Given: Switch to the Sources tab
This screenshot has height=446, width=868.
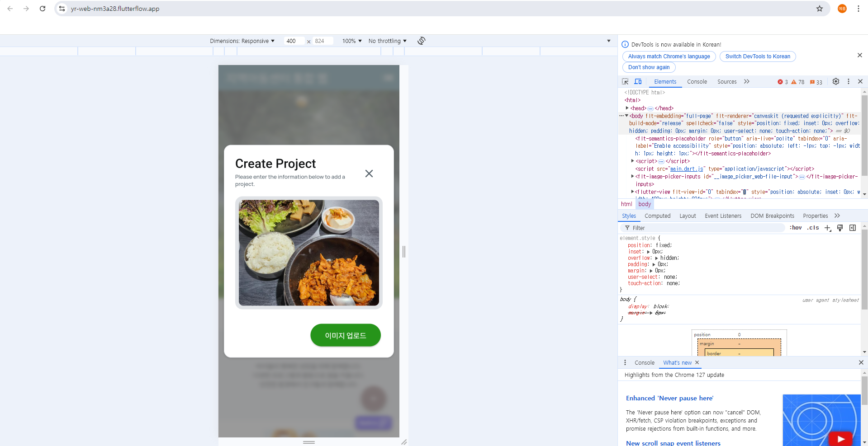Looking at the screenshot, I should pos(727,82).
